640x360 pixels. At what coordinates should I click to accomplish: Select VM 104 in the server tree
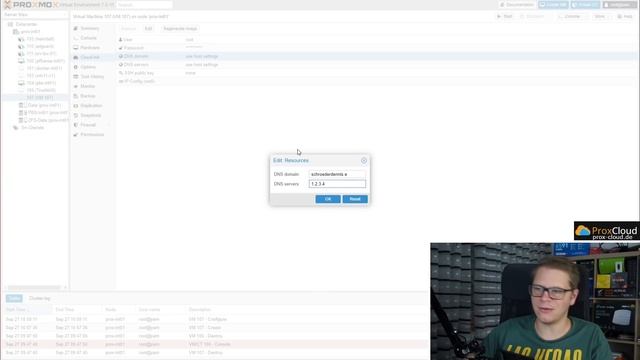pyautogui.click(x=41, y=83)
